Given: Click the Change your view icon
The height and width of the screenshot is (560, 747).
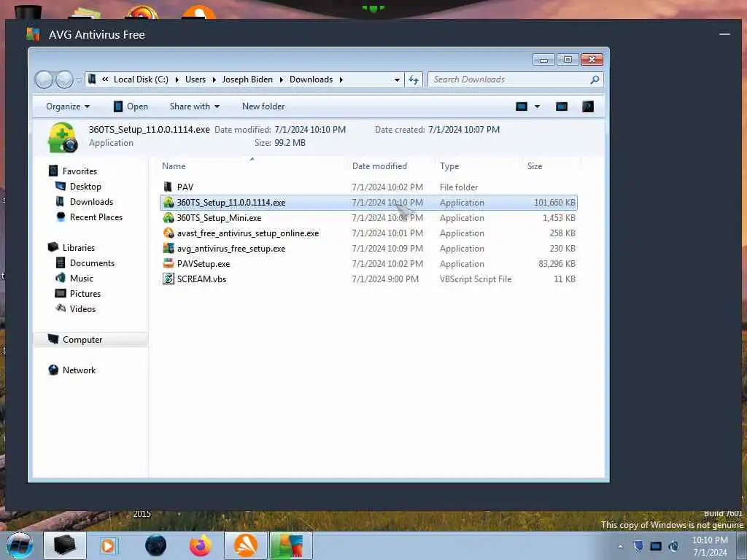Looking at the screenshot, I should pyautogui.click(x=522, y=106).
